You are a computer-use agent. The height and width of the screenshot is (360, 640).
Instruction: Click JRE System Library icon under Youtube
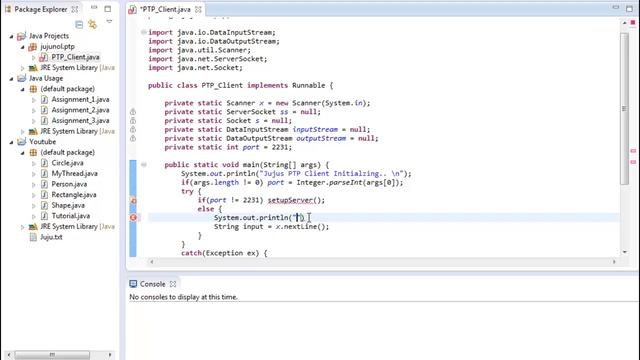pos(33,227)
